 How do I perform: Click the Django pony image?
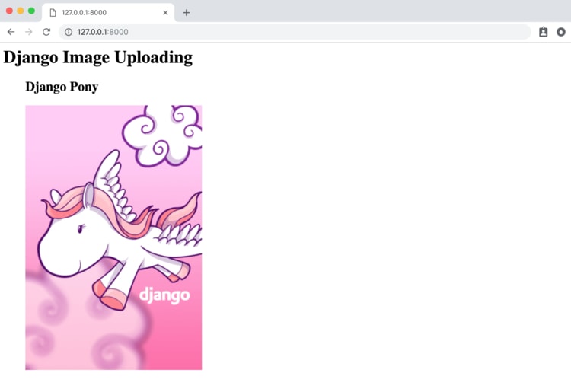[x=113, y=237]
